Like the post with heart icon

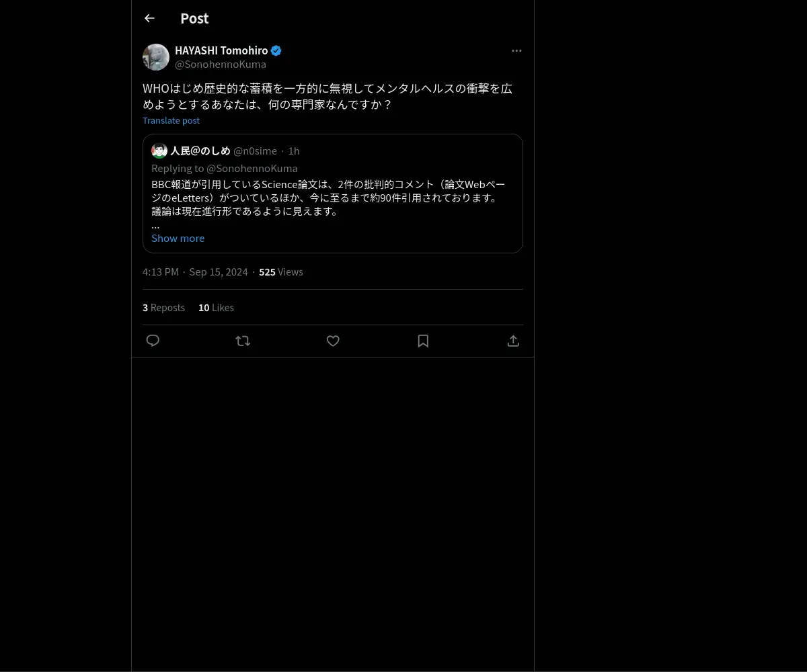click(x=333, y=341)
